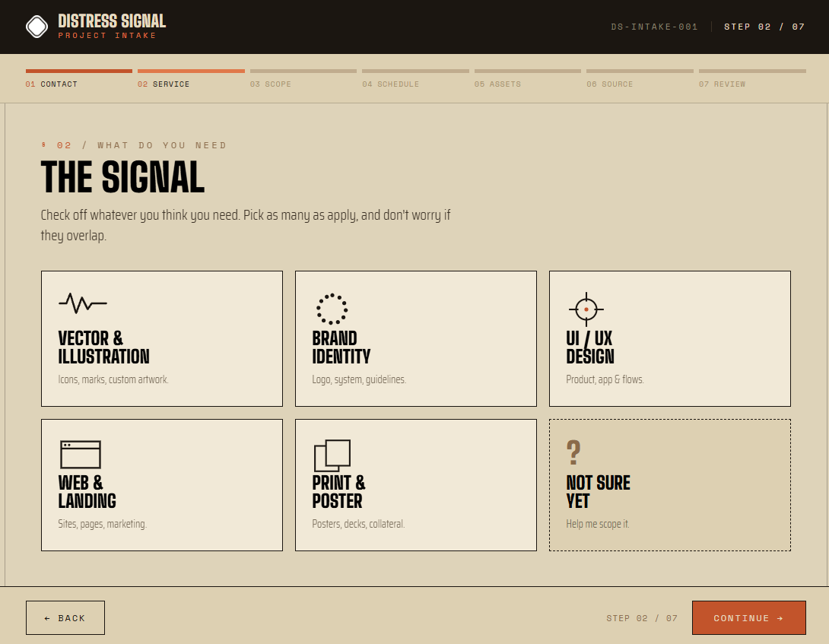This screenshot has height=644, width=829.
Task: Select the Brand Identity option title
Action: coord(341,347)
